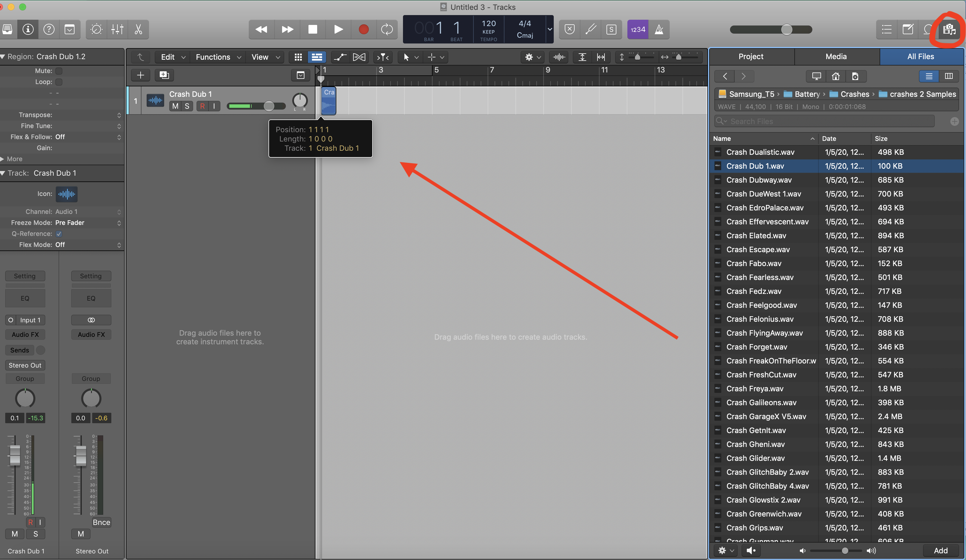Click the Add button in file browser
The width and height of the screenshot is (966, 560).
[x=940, y=550]
